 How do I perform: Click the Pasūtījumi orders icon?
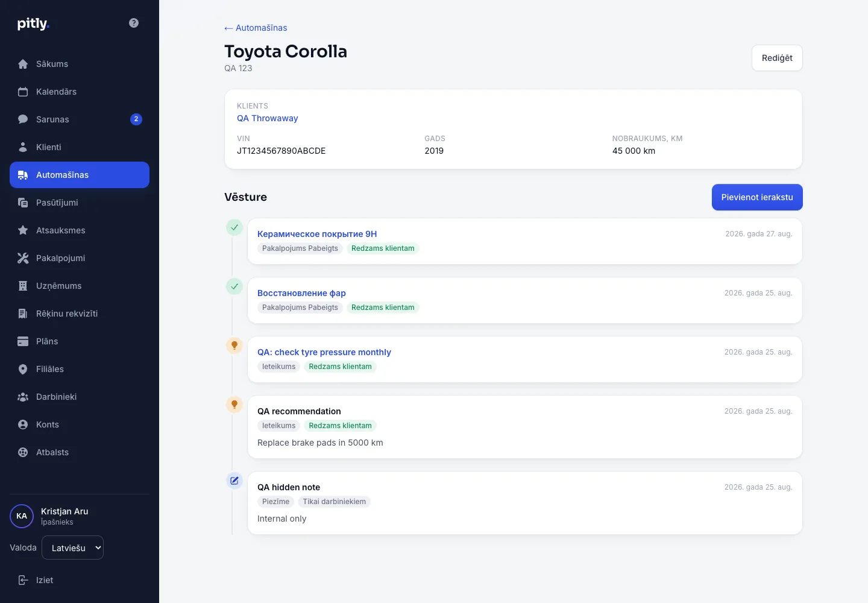click(x=23, y=203)
